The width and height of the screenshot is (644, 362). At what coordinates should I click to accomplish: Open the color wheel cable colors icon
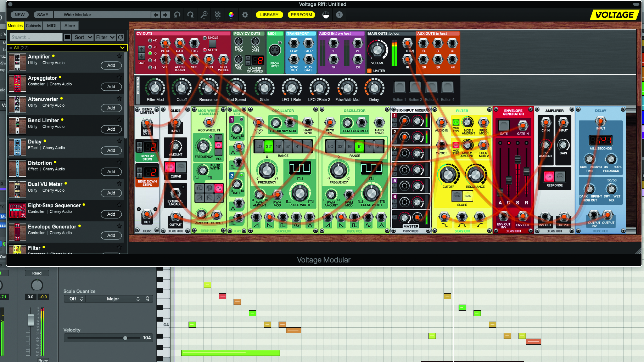click(x=231, y=15)
